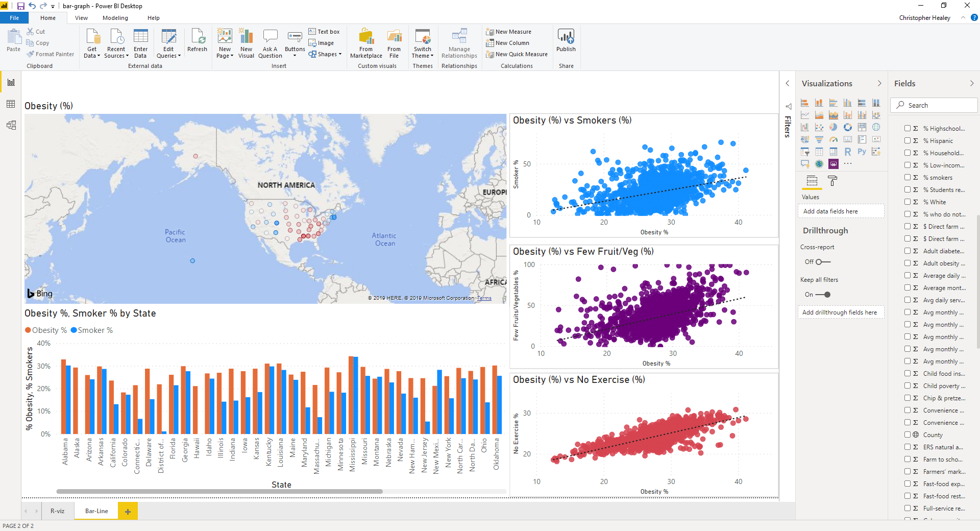Select the R script visual
Image resolution: width=980 pixels, height=531 pixels.
click(848, 152)
